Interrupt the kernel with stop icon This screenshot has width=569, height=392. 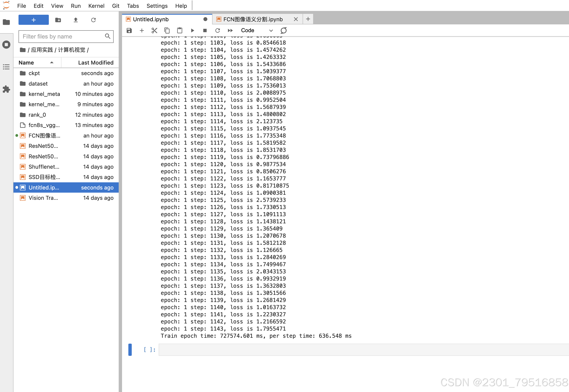click(205, 30)
